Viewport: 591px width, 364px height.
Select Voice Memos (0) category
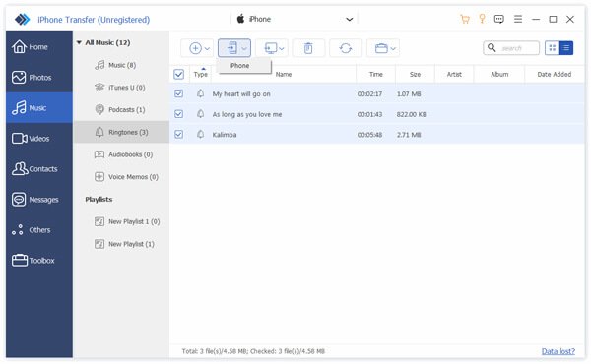(121, 176)
